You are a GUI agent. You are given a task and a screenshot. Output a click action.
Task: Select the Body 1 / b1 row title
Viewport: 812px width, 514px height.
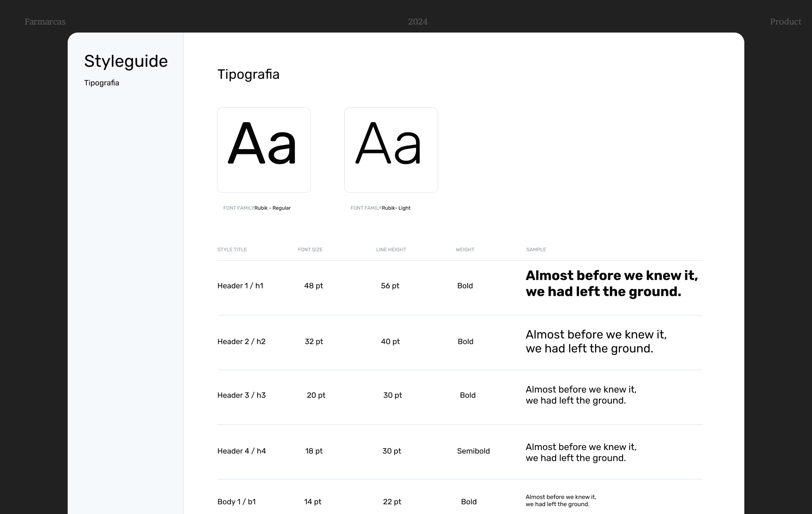point(236,502)
